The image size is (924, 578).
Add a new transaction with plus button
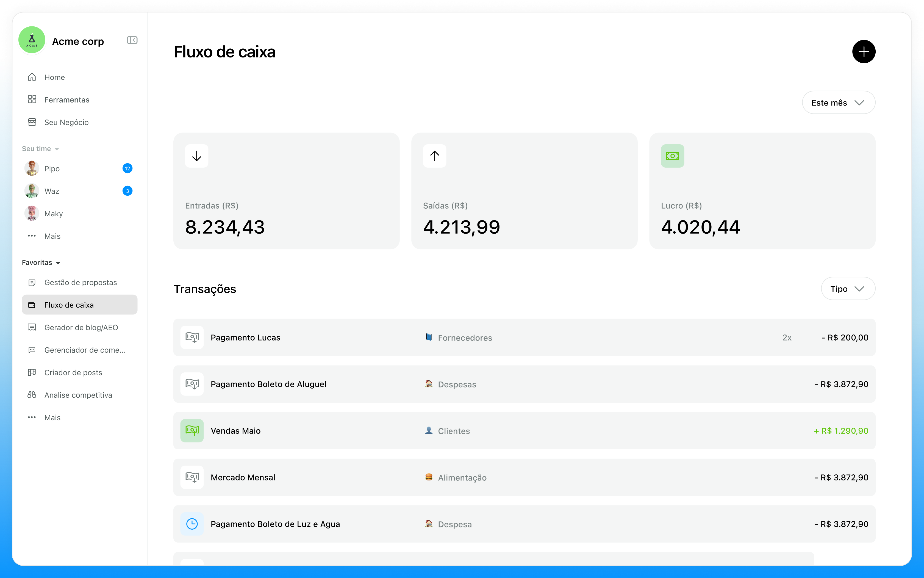point(864,52)
